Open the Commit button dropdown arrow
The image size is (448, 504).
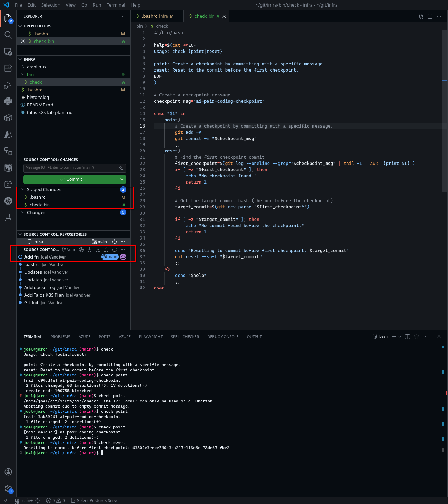pos(122,179)
